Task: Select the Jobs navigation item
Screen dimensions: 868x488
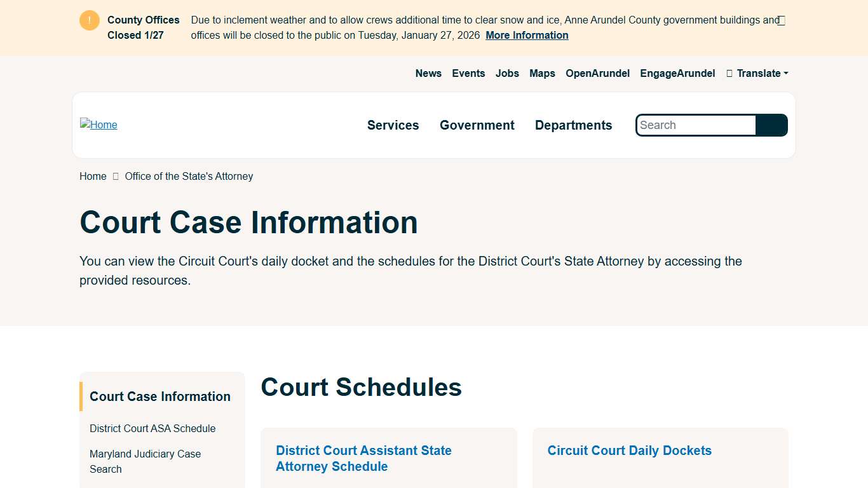Action: pyautogui.click(x=506, y=73)
